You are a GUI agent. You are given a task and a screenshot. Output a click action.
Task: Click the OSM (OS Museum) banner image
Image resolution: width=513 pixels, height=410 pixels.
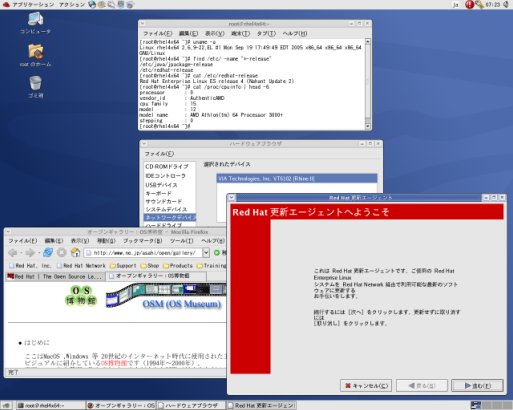166,295
